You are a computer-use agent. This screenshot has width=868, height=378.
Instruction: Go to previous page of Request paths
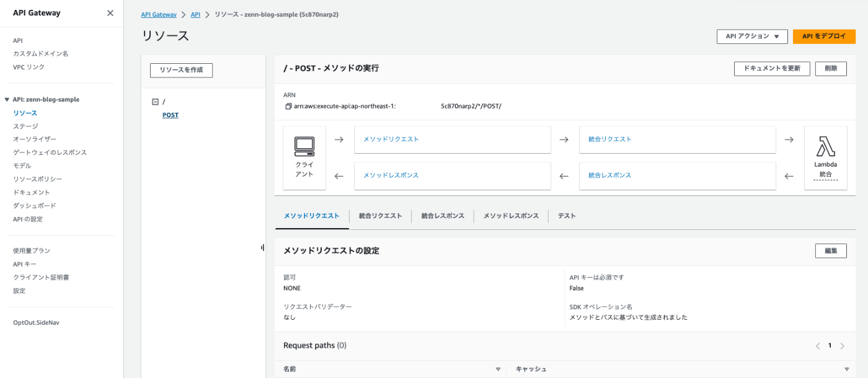coord(818,346)
